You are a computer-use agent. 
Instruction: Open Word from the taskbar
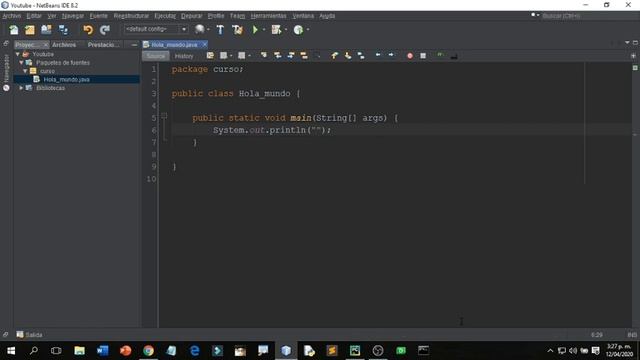coord(102,351)
